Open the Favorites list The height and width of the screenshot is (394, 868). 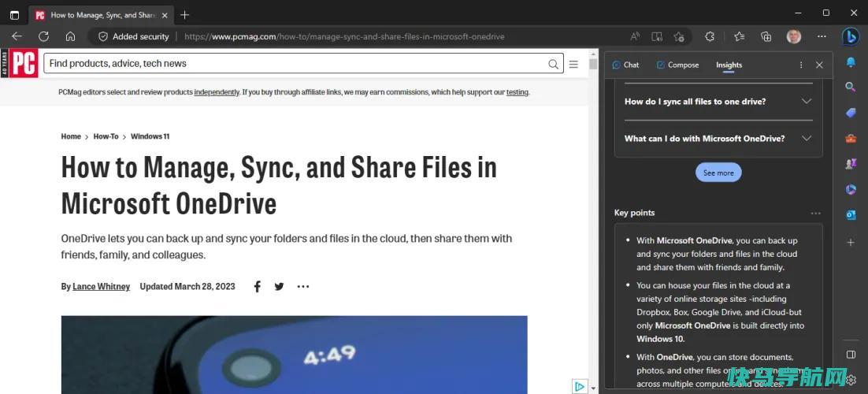739,36
